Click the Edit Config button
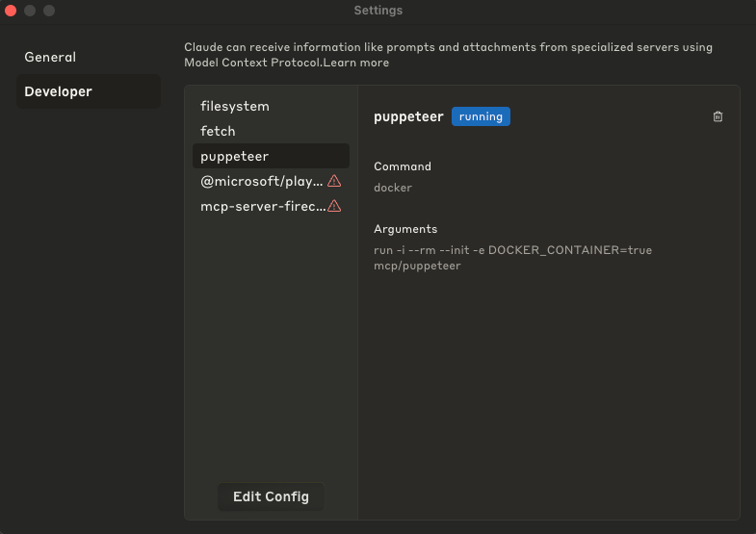 (271, 496)
